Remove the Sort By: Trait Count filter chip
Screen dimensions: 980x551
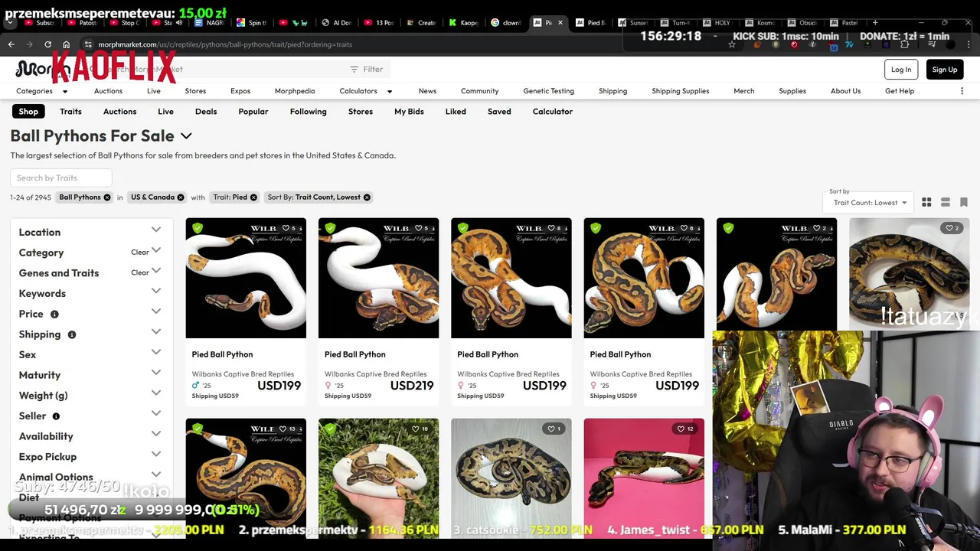[x=367, y=197]
